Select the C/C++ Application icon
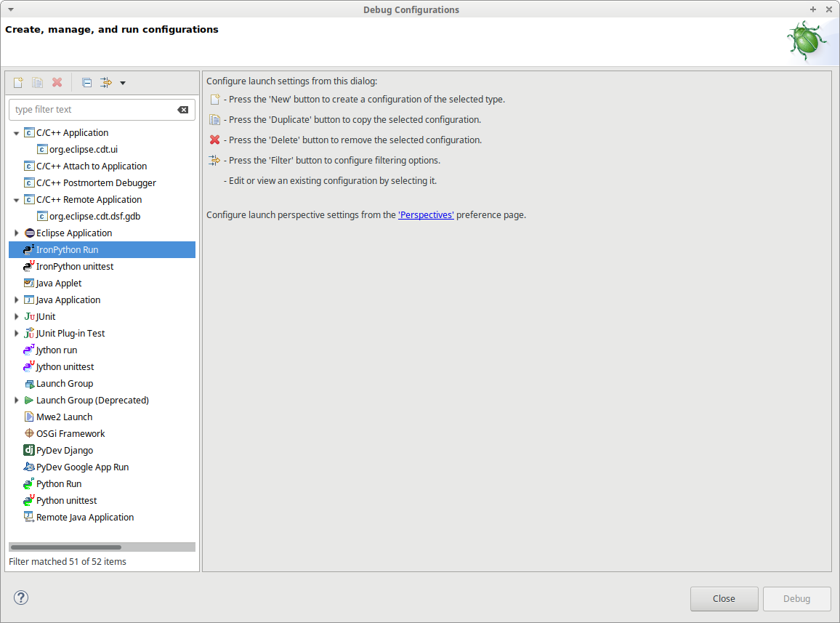The image size is (840, 623). tap(30, 132)
